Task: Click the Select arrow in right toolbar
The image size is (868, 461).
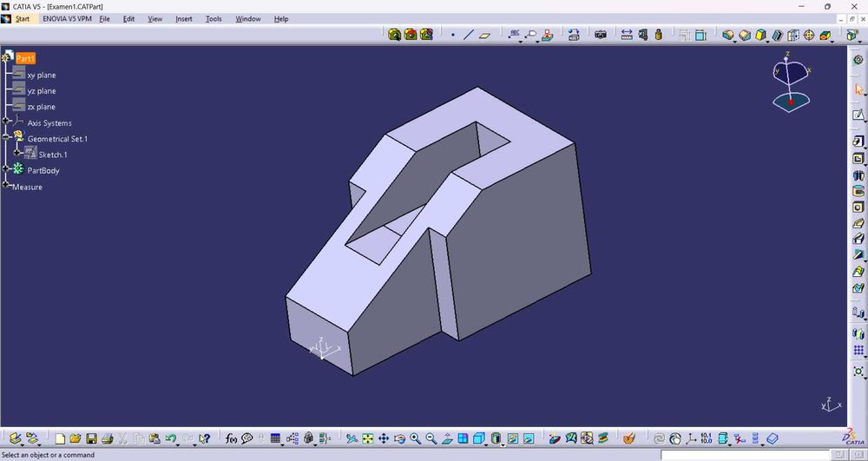Action: coord(858,89)
